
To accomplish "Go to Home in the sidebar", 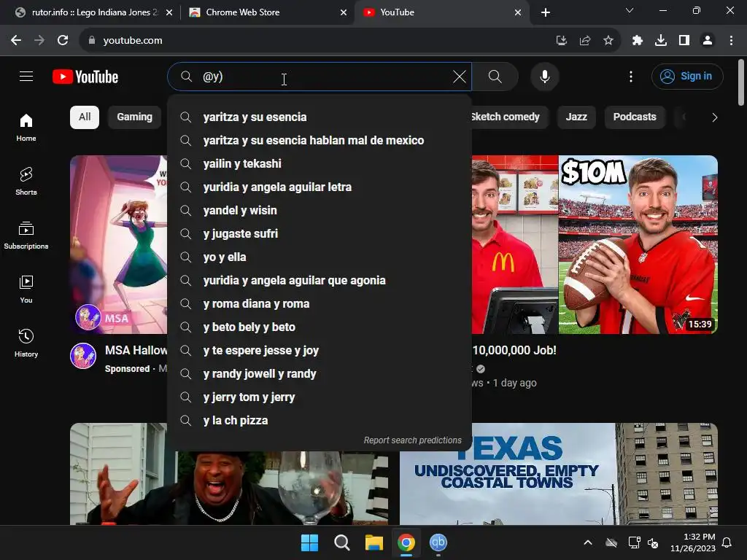I will pyautogui.click(x=26, y=128).
